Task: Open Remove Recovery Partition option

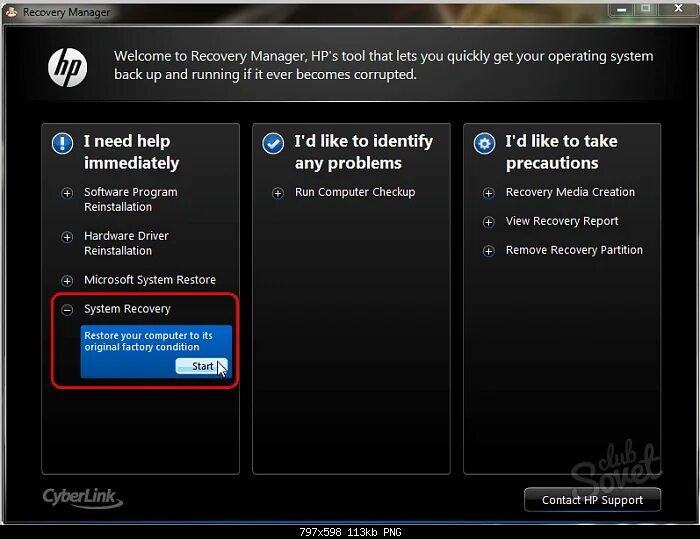Action: point(574,250)
